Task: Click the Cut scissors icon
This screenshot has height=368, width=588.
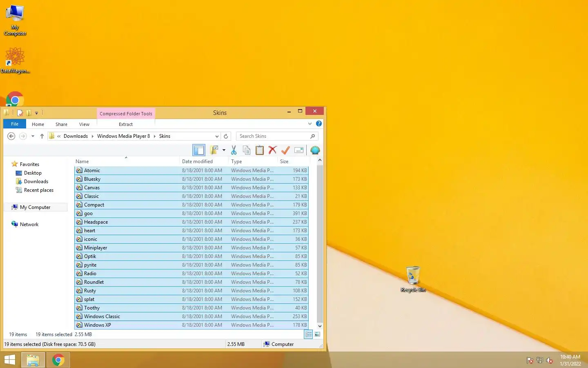Action: [234, 150]
